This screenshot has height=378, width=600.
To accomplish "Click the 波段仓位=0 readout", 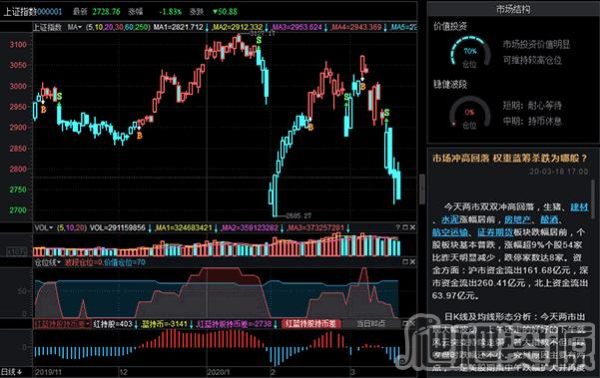I will coord(84,262).
